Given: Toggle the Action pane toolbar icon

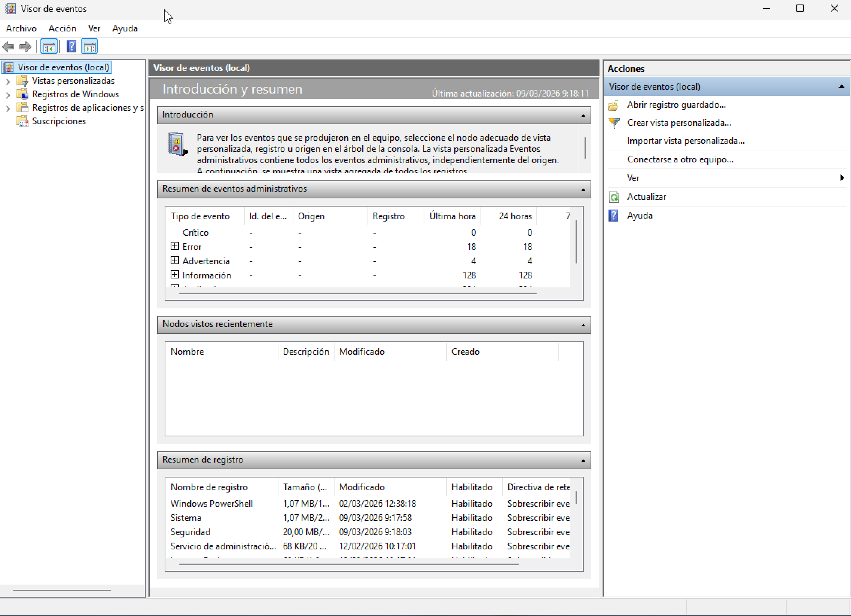Looking at the screenshot, I should coord(89,47).
